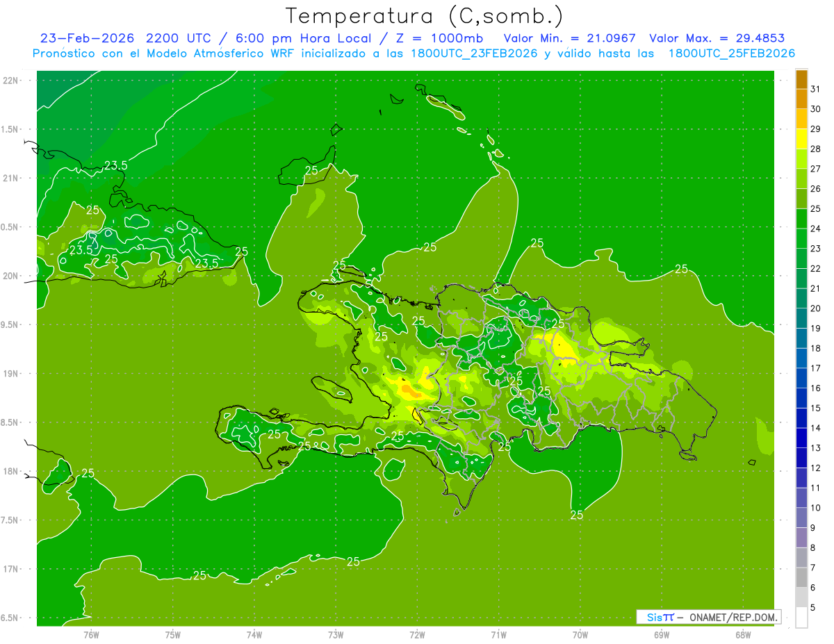Click the "71W" longitude axis label
This screenshot has height=644, width=834.
point(498,635)
